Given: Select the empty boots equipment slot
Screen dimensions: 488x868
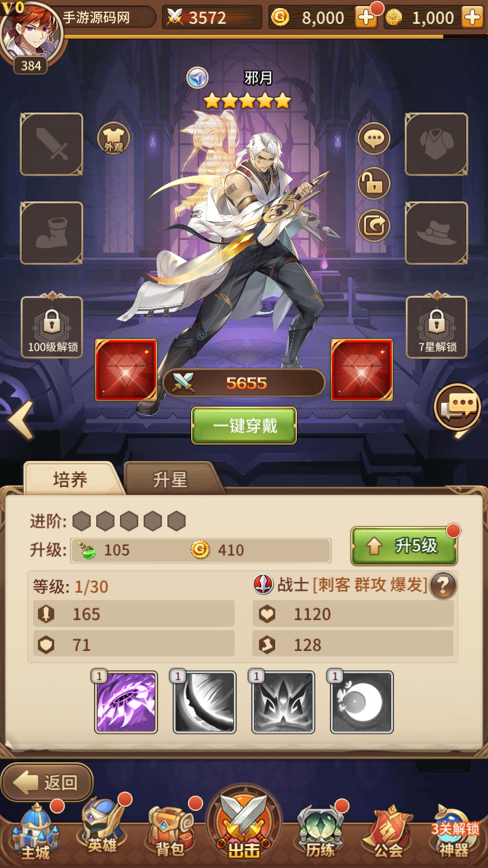Looking at the screenshot, I should click(x=52, y=233).
